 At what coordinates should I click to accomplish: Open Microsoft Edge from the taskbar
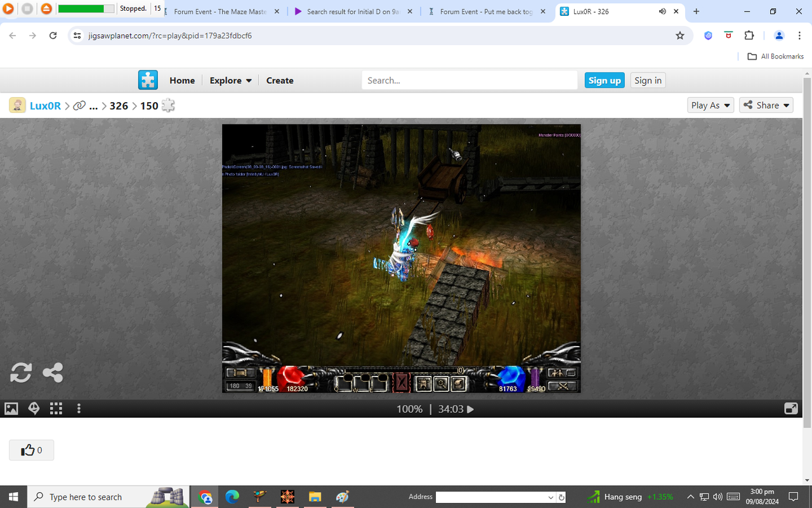tap(232, 497)
